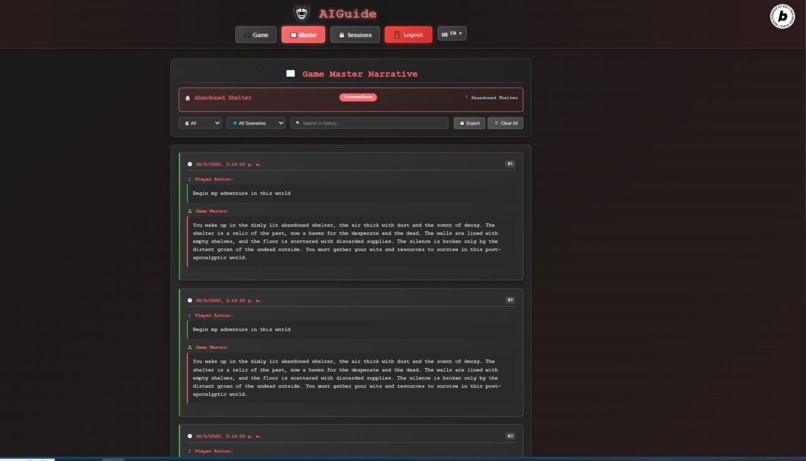Viewport: 806px width, 461px height.
Task: Click the white Abandoned Shelter location label
Action: [x=494, y=98]
